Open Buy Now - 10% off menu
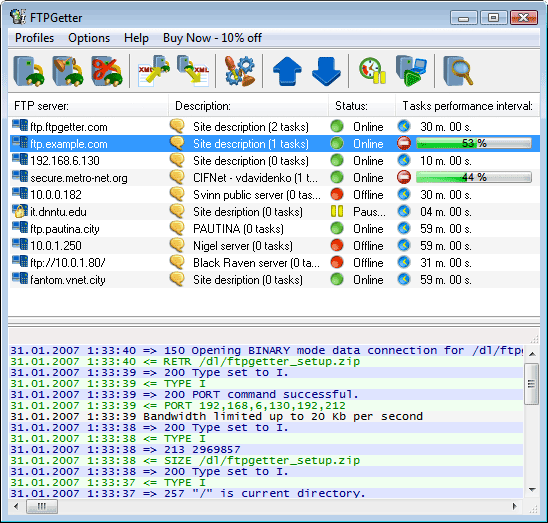The image size is (548, 523). click(x=212, y=38)
